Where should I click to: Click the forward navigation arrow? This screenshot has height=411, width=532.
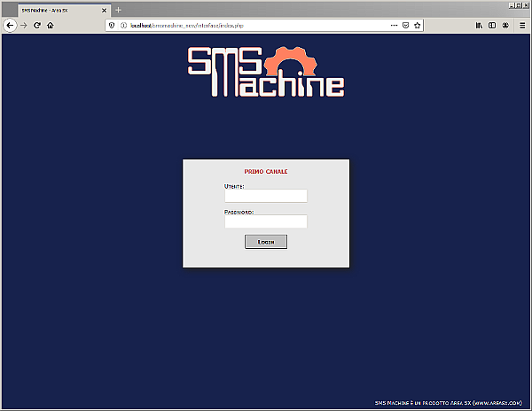(x=24, y=26)
